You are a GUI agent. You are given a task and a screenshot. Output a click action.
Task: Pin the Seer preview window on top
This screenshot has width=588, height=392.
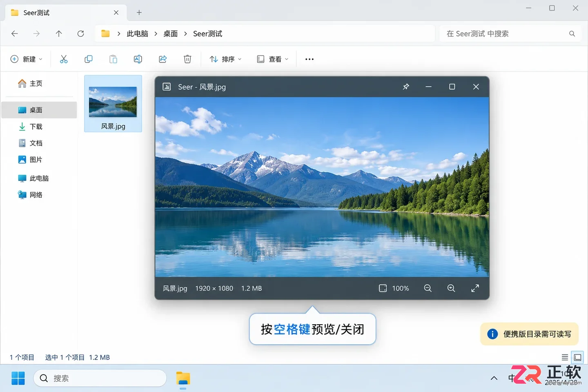tap(406, 87)
